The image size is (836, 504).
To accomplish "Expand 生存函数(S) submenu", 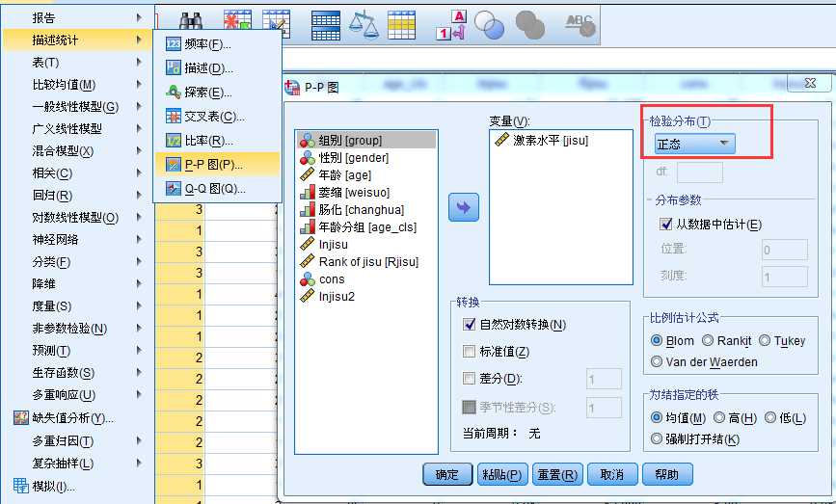I will (78, 372).
